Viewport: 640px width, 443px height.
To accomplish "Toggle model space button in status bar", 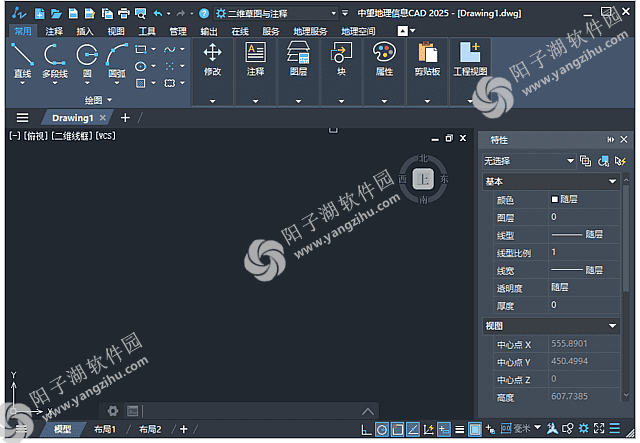I will pos(475,429).
